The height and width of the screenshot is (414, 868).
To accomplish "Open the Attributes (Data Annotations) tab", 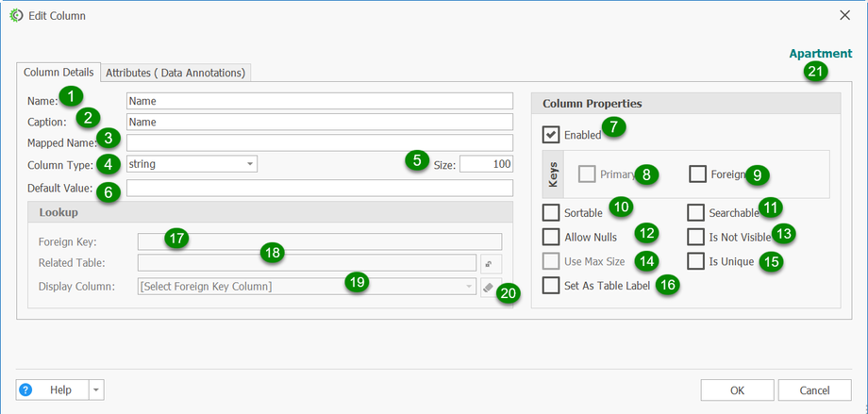I will (x=175, y=72).
